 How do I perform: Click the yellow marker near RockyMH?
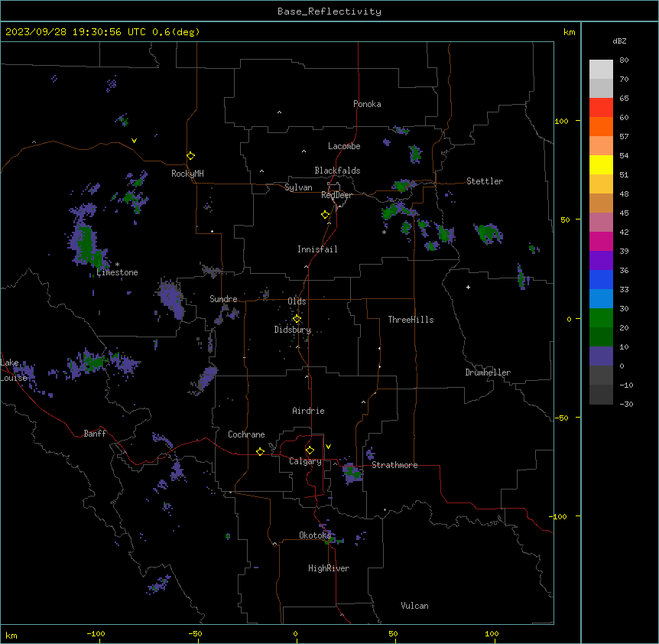(191, 156)
